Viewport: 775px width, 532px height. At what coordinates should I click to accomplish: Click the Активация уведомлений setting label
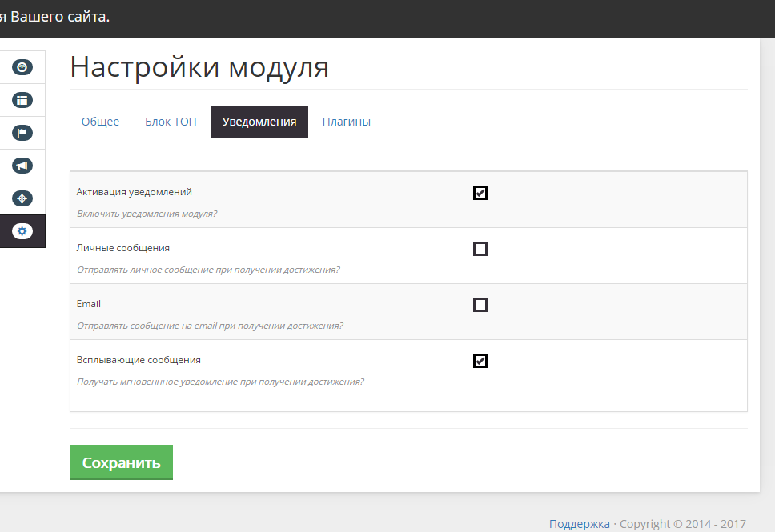coord(135,192)
